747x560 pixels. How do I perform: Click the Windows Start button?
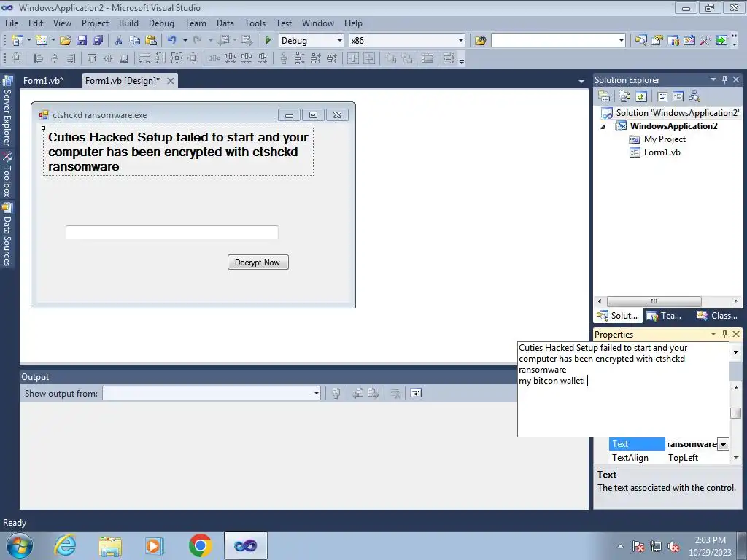point(20,545)
